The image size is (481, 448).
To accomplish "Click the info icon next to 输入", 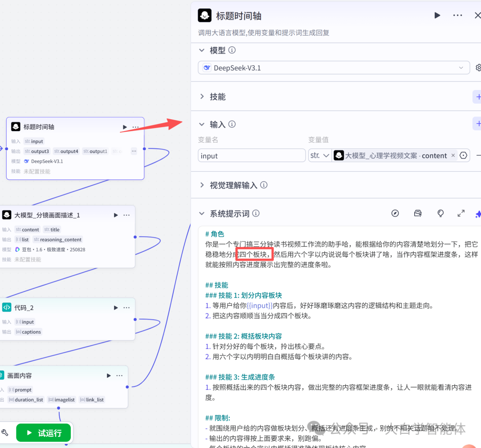I will [232, 124].
